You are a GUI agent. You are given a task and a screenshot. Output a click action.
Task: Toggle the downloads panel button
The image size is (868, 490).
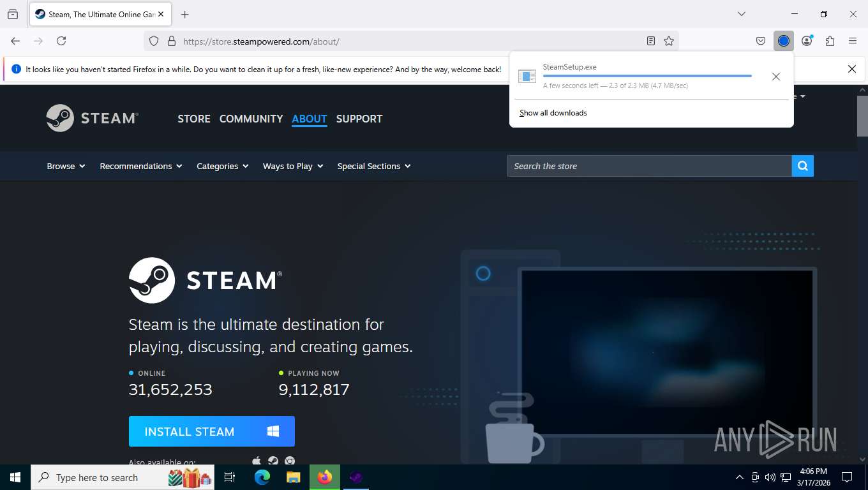[784, 41]
